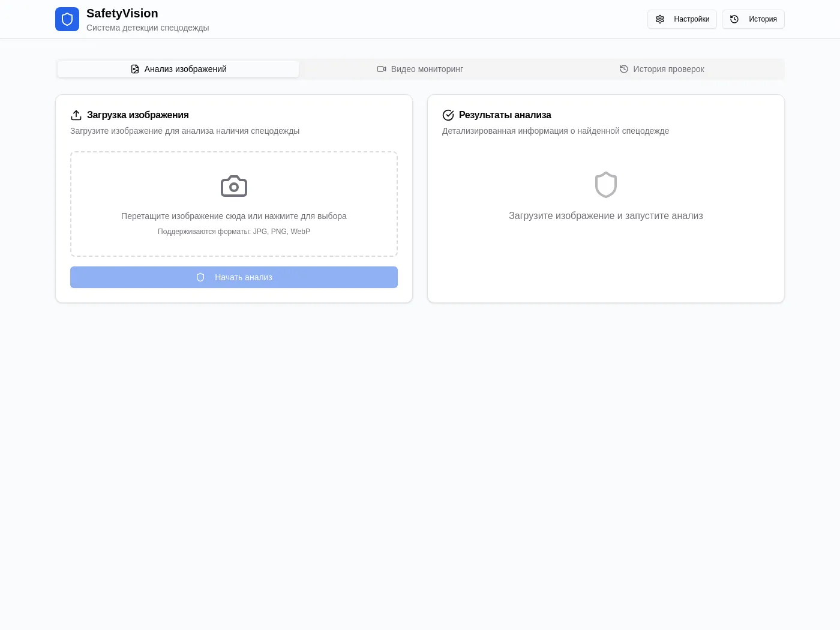
Task: Click the checkmark circle icon beside Результаты анализа
Action: 448,115
